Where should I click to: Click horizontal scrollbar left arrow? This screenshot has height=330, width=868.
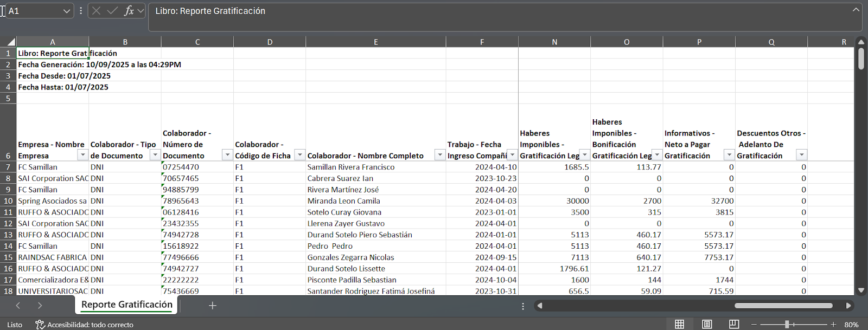[539, 306]
